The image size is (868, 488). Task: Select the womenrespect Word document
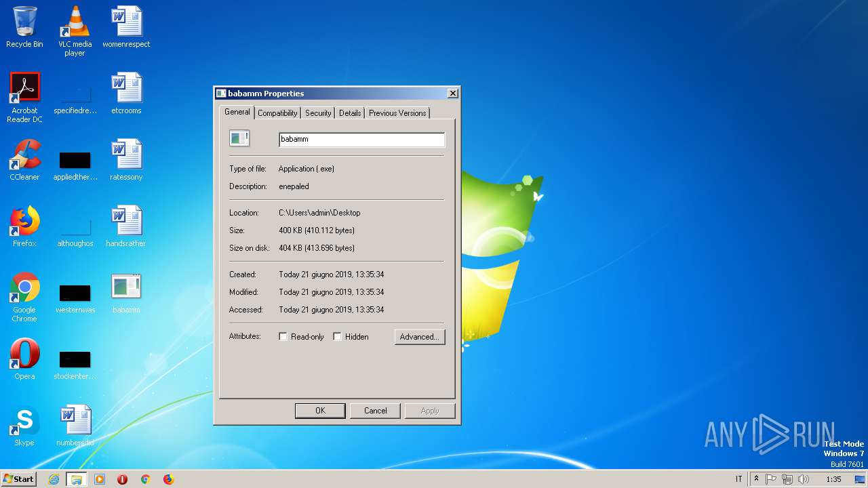tap(126, 27)
